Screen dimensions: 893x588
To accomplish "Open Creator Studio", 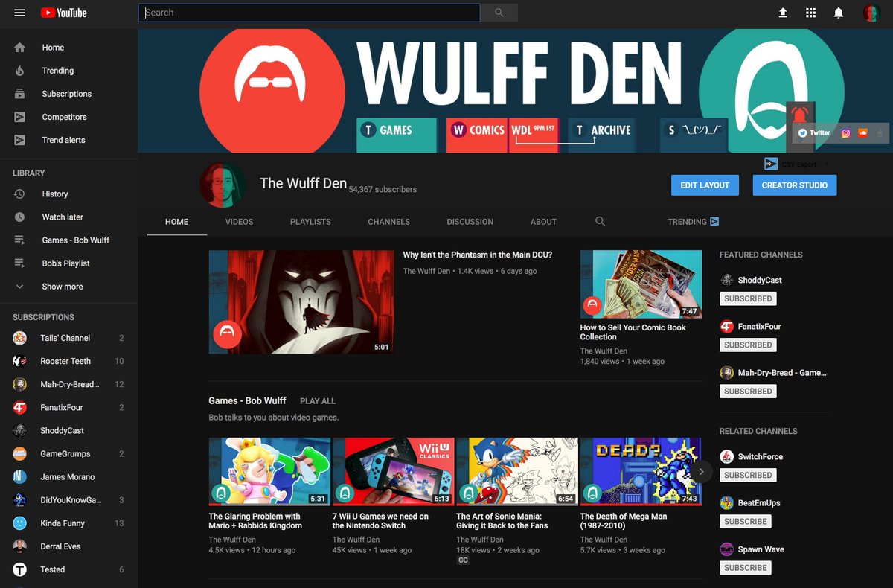I will [x=794, y=185].
